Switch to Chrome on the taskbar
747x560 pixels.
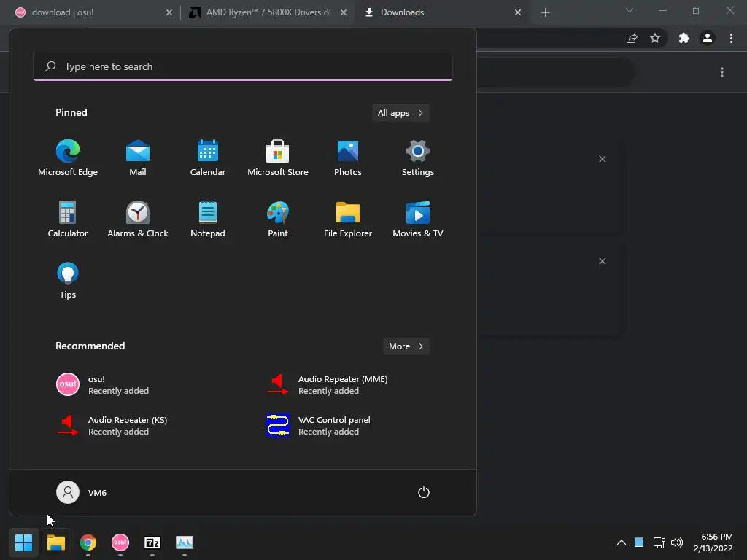click(x=88, y=542)
